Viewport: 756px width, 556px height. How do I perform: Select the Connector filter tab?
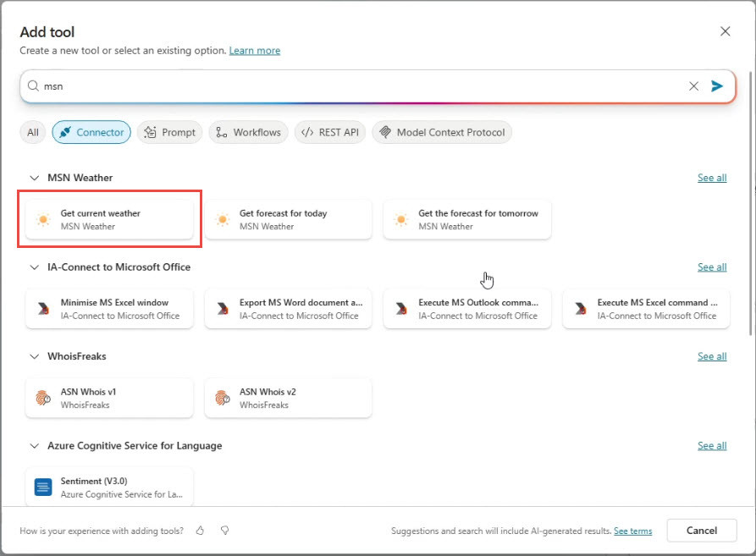point(91,133)
